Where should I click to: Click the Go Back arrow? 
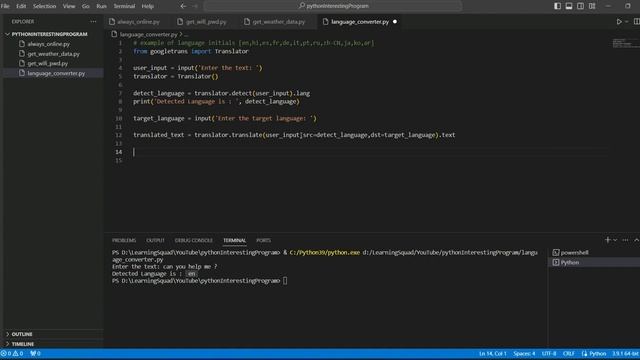(183, 6)
